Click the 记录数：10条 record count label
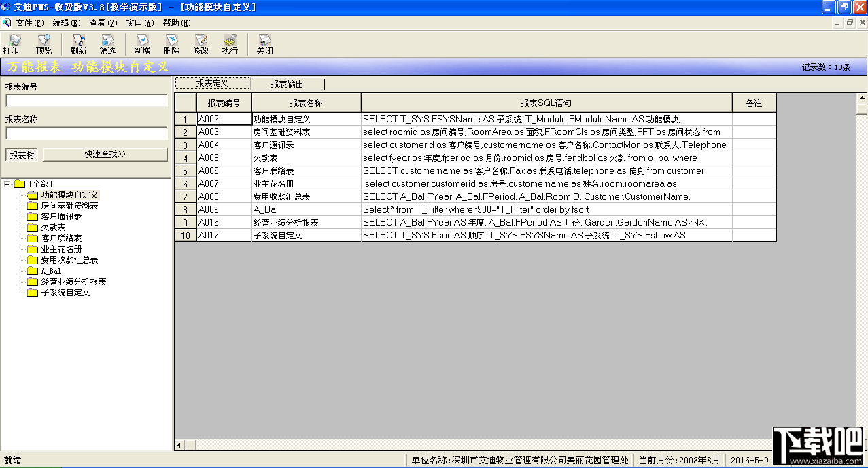This screenshot has height=468, width=868. click(826, 67)
